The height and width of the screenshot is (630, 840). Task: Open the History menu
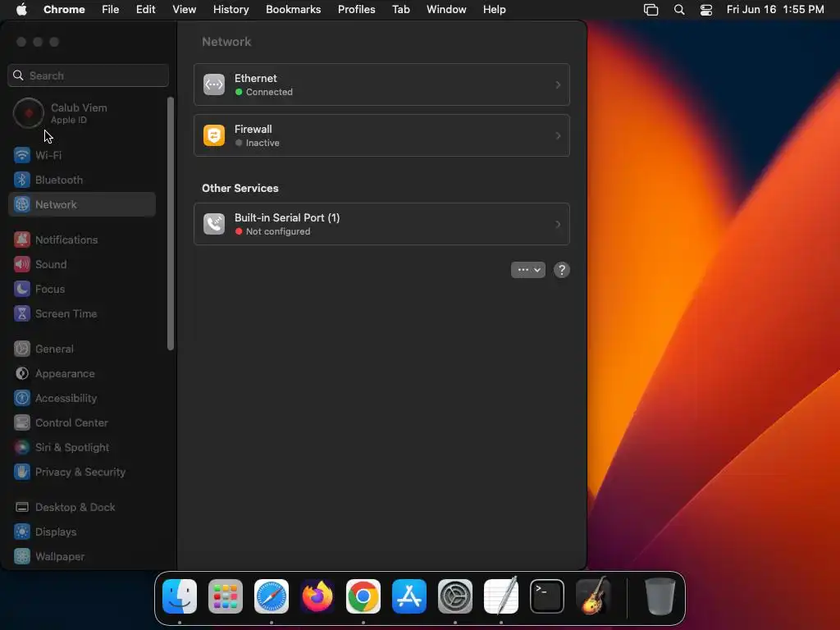[x=231, y=10]
